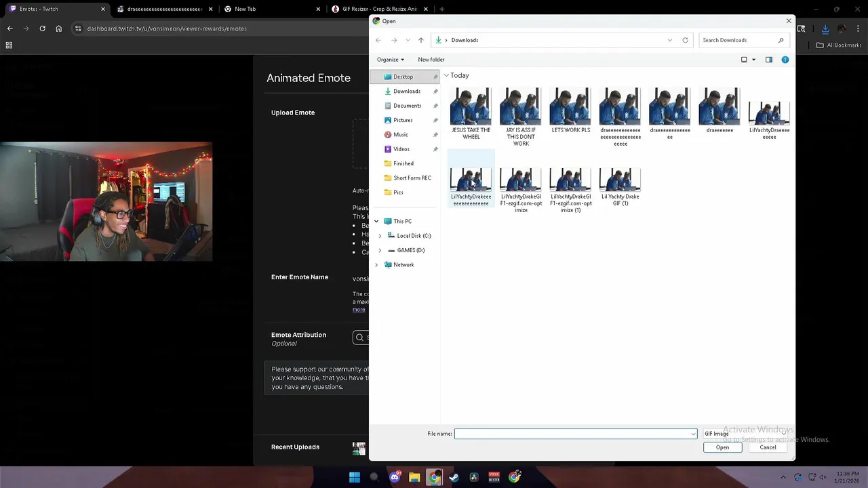Show hidden system tray icons

(x=783, y=477)
